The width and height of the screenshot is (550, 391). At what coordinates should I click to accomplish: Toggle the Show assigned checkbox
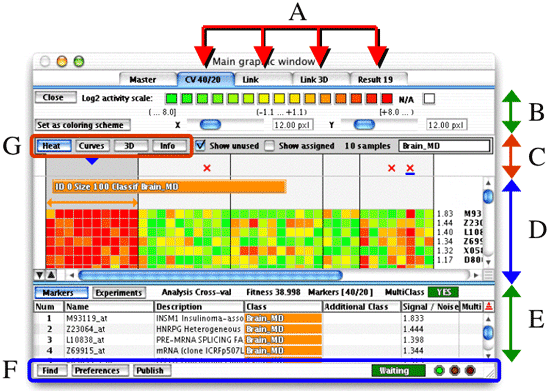269,146
